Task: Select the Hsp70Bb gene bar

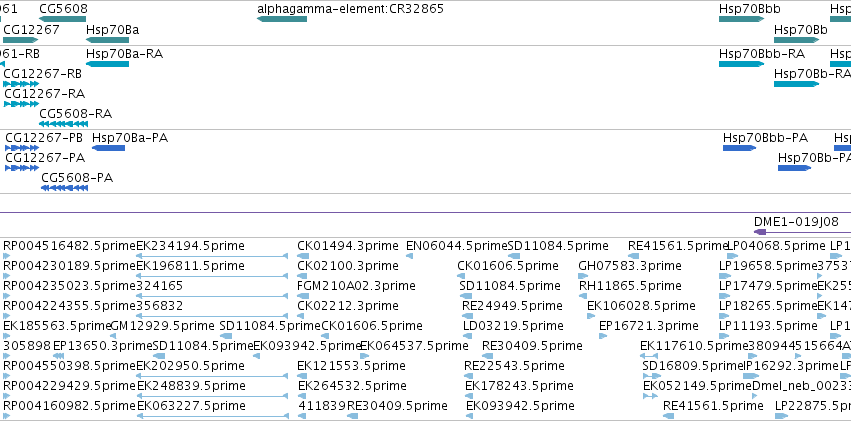Action: [796, 40]
